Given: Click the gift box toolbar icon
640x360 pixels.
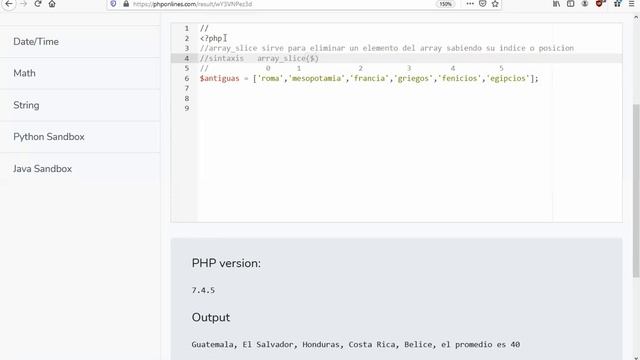Looking at the screenshot, I should pos(617,4).
